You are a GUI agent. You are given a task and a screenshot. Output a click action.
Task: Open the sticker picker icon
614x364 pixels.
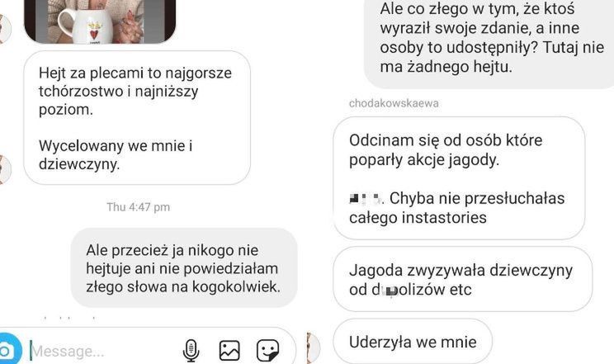(x=268, y=350)
